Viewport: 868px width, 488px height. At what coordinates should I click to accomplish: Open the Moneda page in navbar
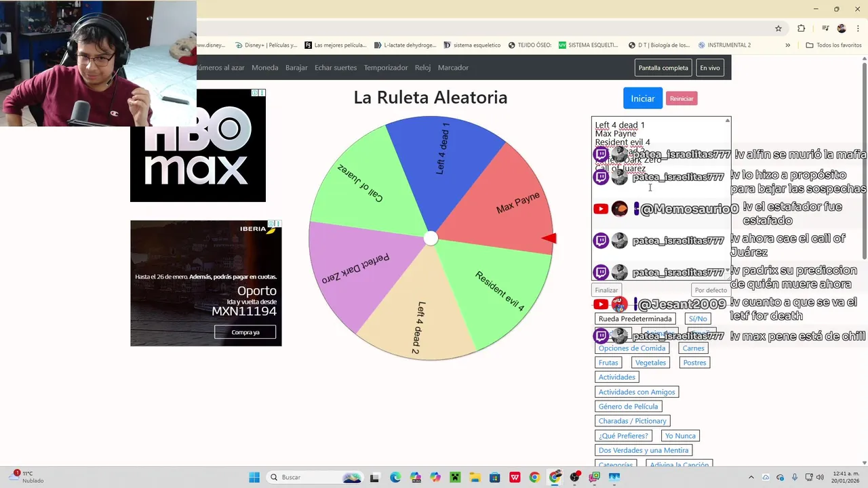(x=265, y=68)
